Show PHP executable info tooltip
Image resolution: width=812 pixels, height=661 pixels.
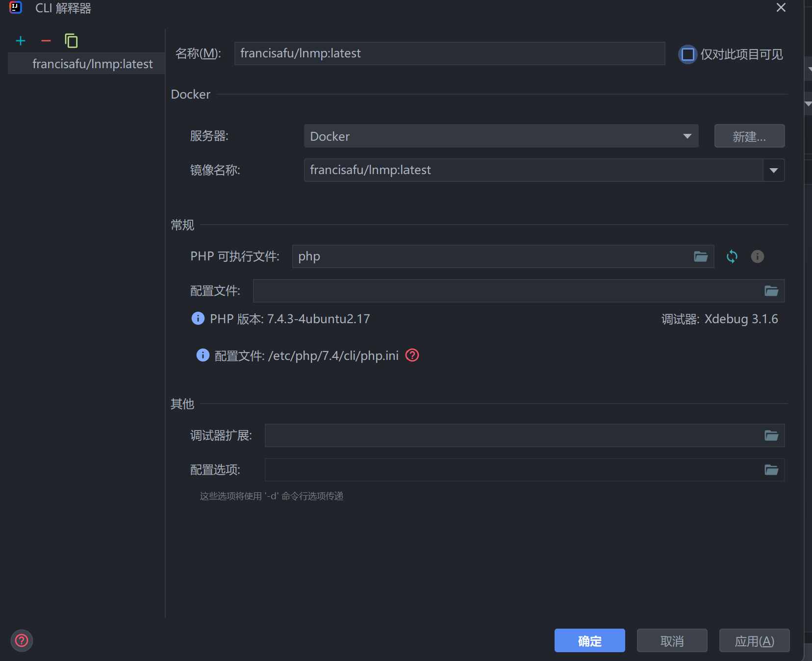click(757, 256)
